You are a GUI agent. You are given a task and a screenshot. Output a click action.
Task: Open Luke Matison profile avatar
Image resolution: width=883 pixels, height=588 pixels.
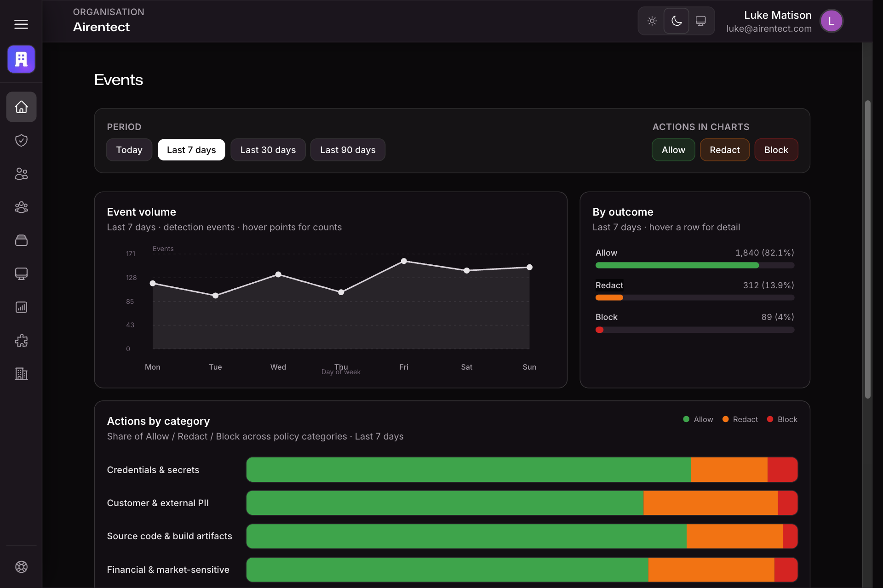click(831, 21)
